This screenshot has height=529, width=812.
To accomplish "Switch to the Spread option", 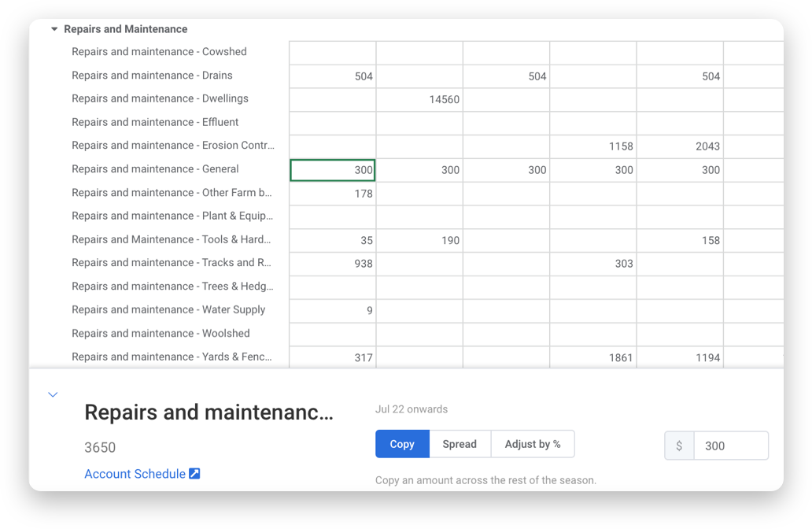I will click(x=460, y=443).
